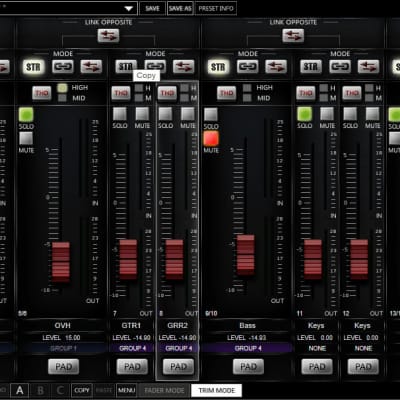This screenshot has height=400, width=400.
Task: Toggle THD button on GRR2 channel
Action: [x=167, y=93]
